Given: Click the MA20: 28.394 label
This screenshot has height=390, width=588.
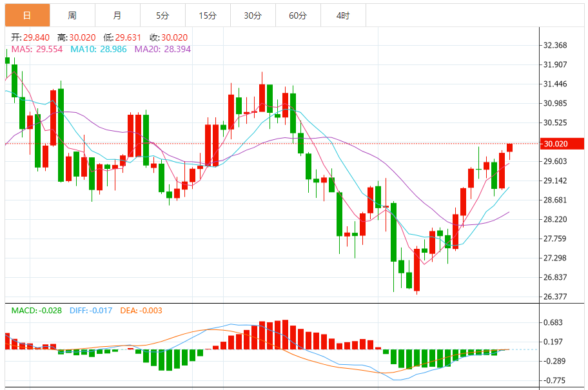Looking at the screenshot, I should coord(162,49).
